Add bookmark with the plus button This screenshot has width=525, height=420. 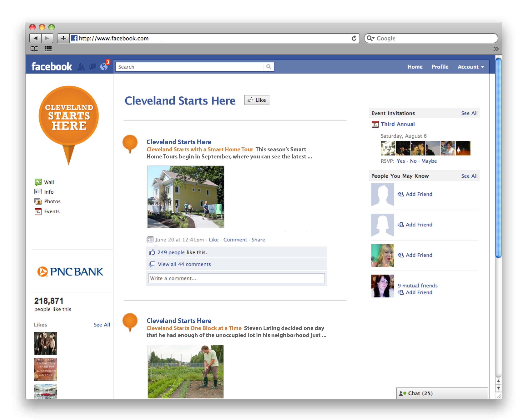click(x=63, y=38)
